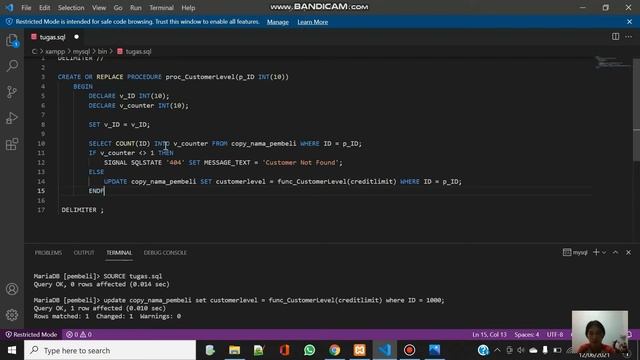Open WhatsApp from the taskbar
Viewport: 640px width, 360px height.
pyautogui.click(x=309, y=350)
